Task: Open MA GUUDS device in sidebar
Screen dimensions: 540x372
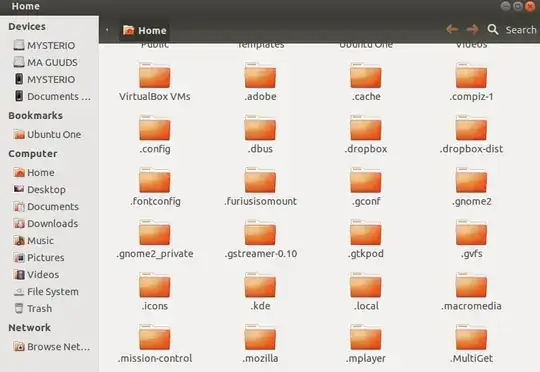Action: point(45,62)
